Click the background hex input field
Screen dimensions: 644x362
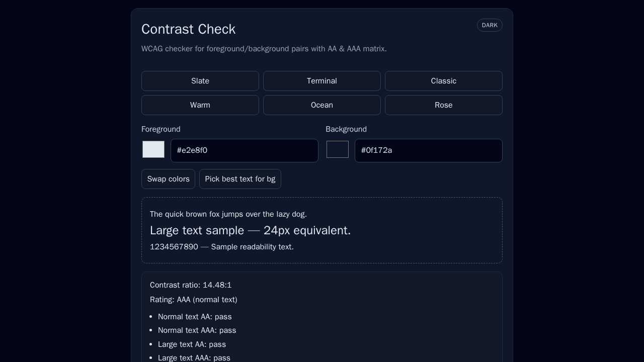[429, 150]
